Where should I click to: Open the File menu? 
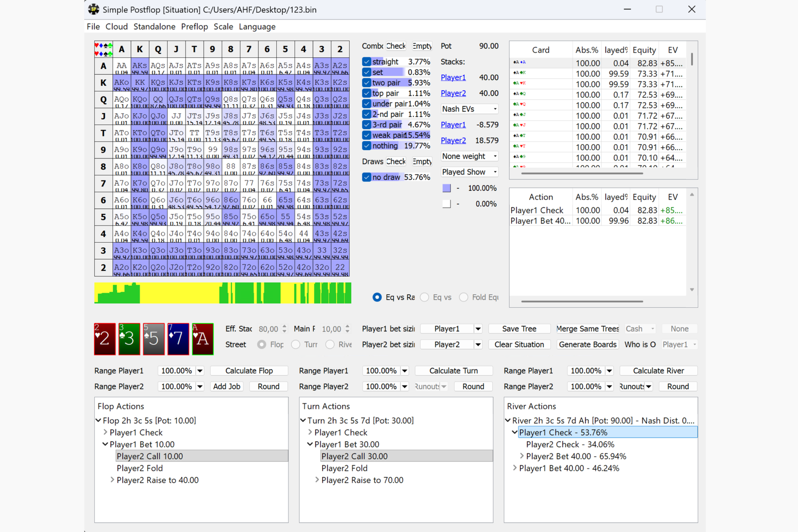(93, 27)
